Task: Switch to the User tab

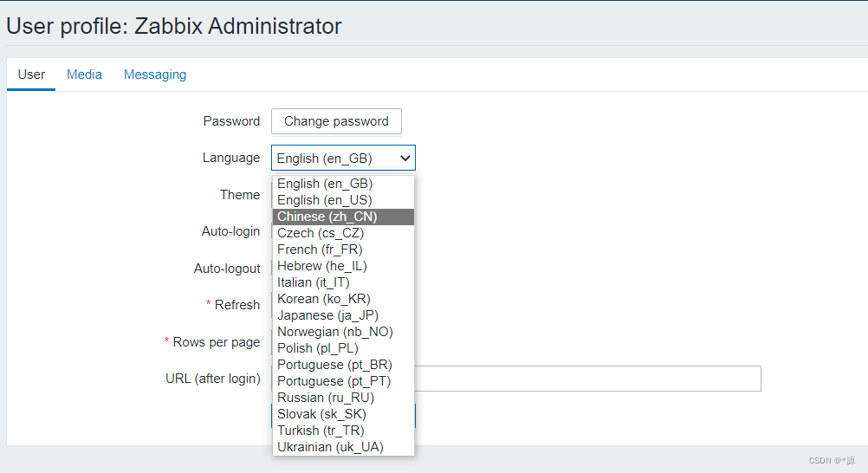Action: [31, 75]
